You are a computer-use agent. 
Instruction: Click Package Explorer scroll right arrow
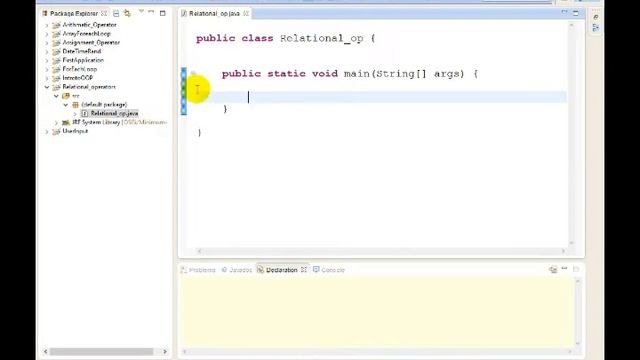[x=165, y=351]
